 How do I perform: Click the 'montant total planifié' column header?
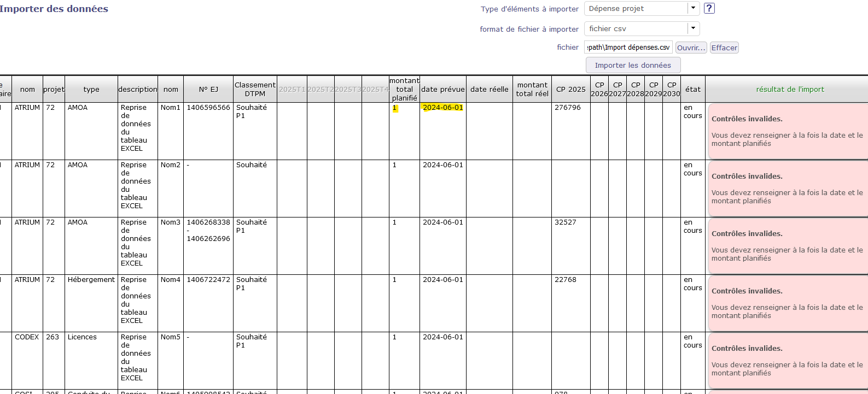(x=404, y=89)
